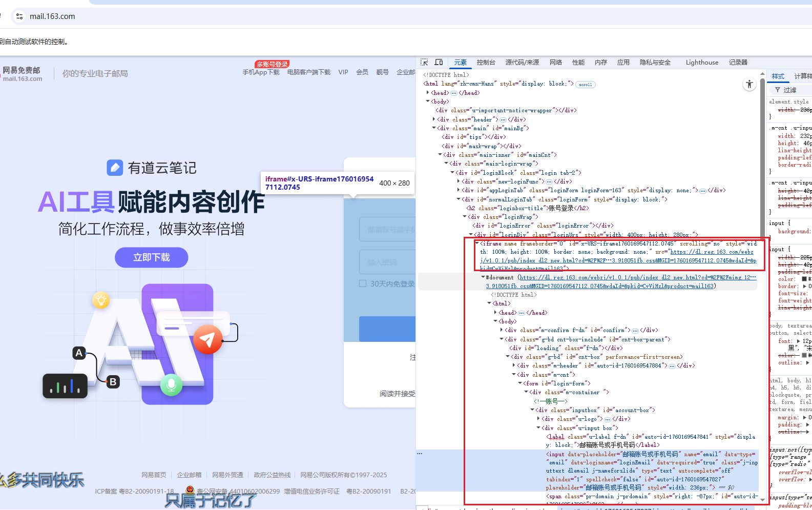This screenshot has width=812, height=510.
Task: Collapse the account-box inputbox div
Action: (532, 410)
